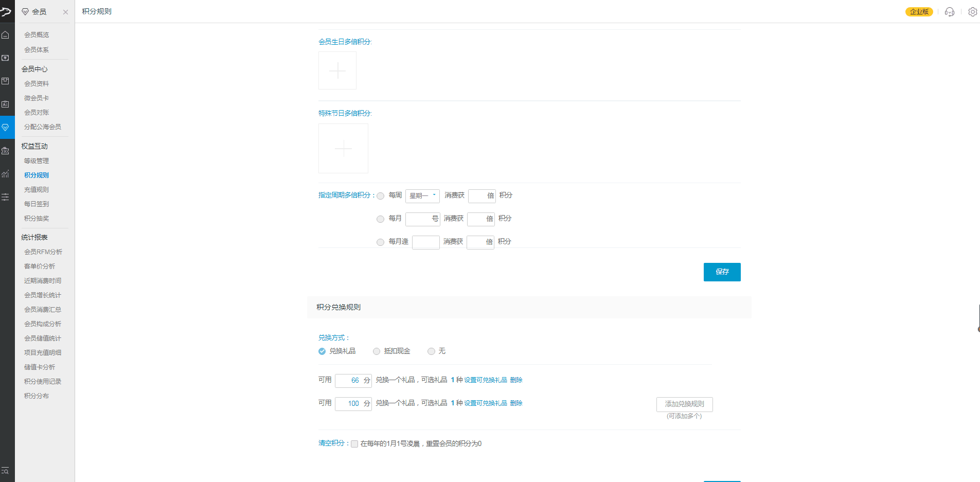Add a 特殊节日多倍积分 rule with plus box
Screen dimensions: 980x482
pyautogui.click(x=343, y=149)
